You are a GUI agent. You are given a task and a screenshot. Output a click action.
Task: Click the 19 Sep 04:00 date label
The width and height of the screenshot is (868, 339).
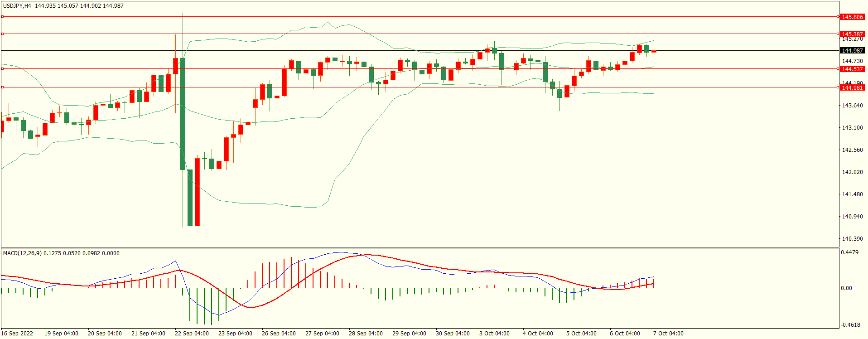point(61,334)
